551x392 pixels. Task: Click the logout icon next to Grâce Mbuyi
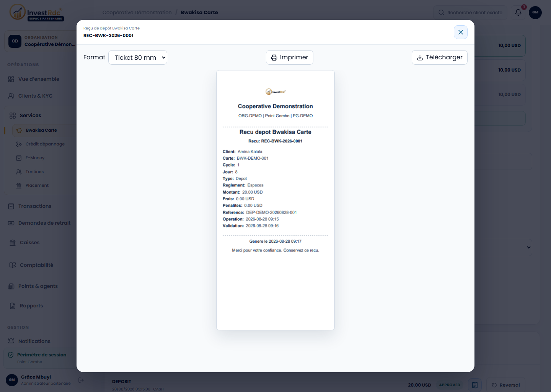[x=81, y=380]
